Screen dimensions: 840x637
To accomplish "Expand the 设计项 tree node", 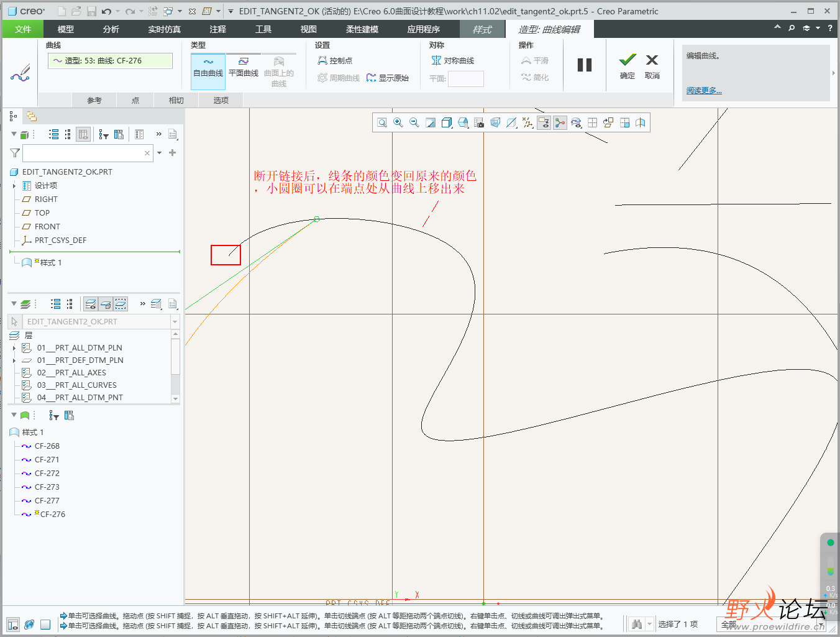I will click(x=14, y=186).
